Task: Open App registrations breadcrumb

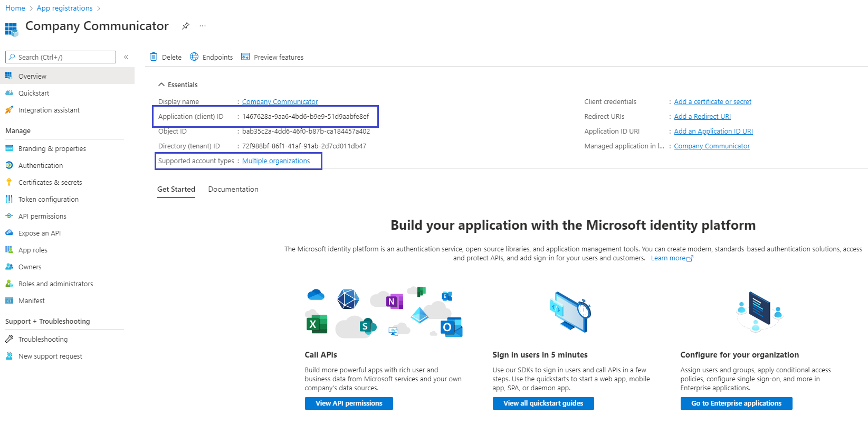Action: click(64, 8)
